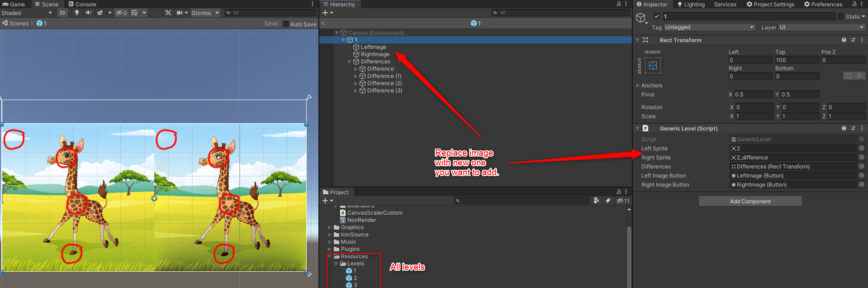Click the Hierarchy search field

click(560, 13)
